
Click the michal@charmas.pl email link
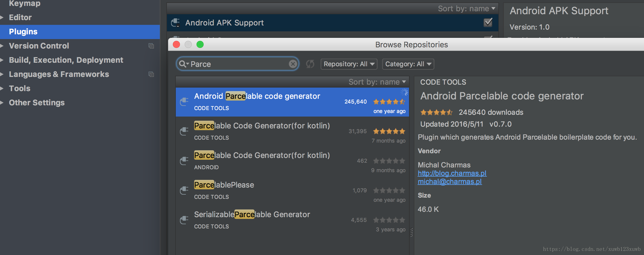(450, 182)
